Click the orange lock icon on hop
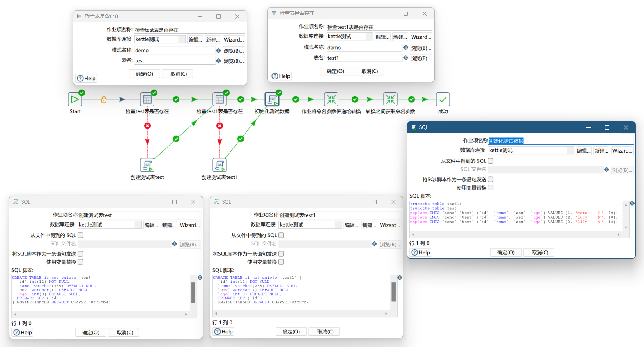The height and width of the screenshot is (347, 644). 104,99
